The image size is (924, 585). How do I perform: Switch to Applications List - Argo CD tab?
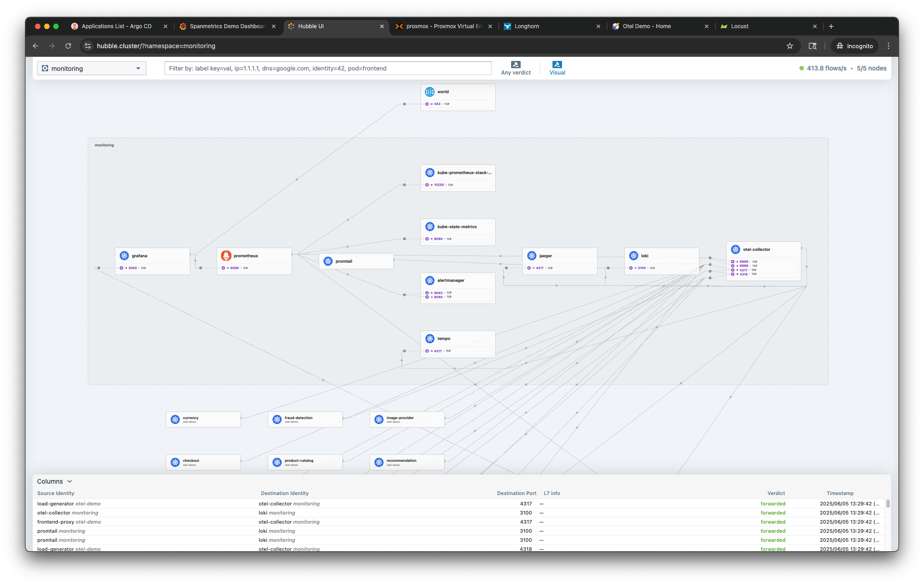point(117,26)
